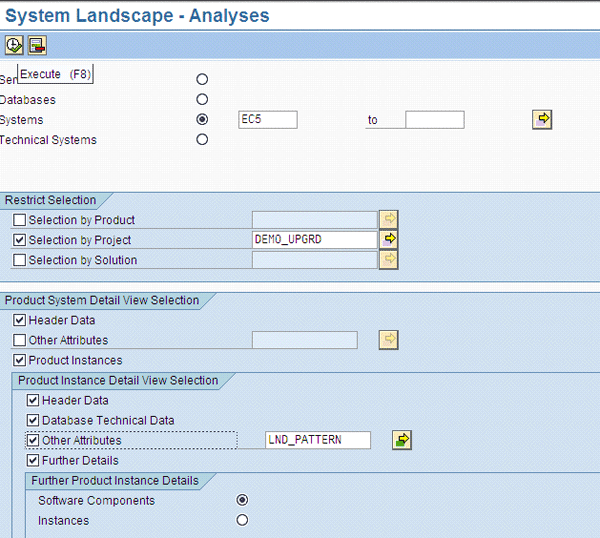Click arrow button beside Product System Other Attributes

coord(389,340)
